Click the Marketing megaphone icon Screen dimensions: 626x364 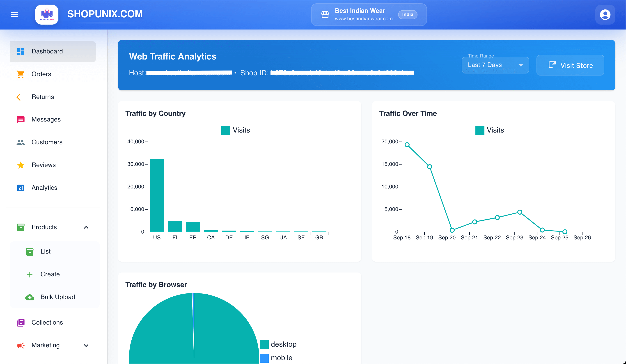click(21, 345)
